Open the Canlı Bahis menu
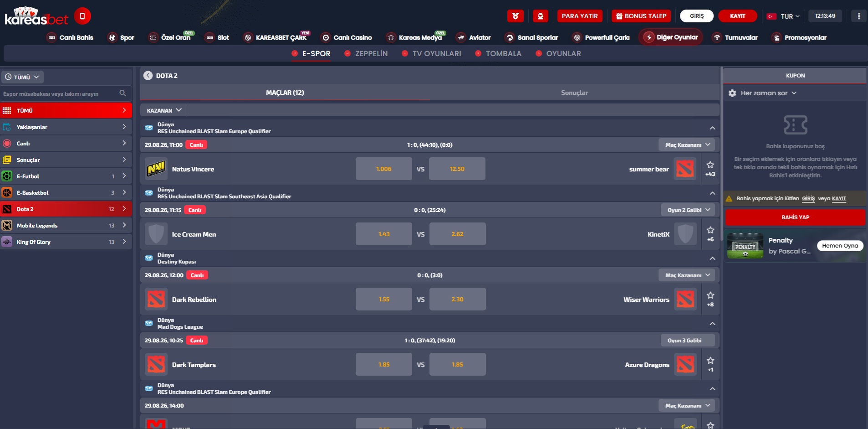868x429 pixels. 71,37
